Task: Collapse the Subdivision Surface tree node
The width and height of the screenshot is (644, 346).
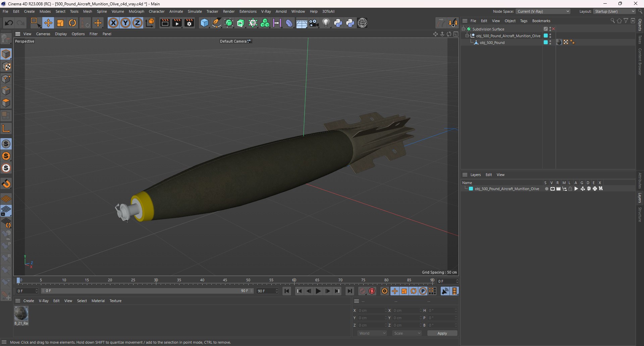Action: coord(464,29)
